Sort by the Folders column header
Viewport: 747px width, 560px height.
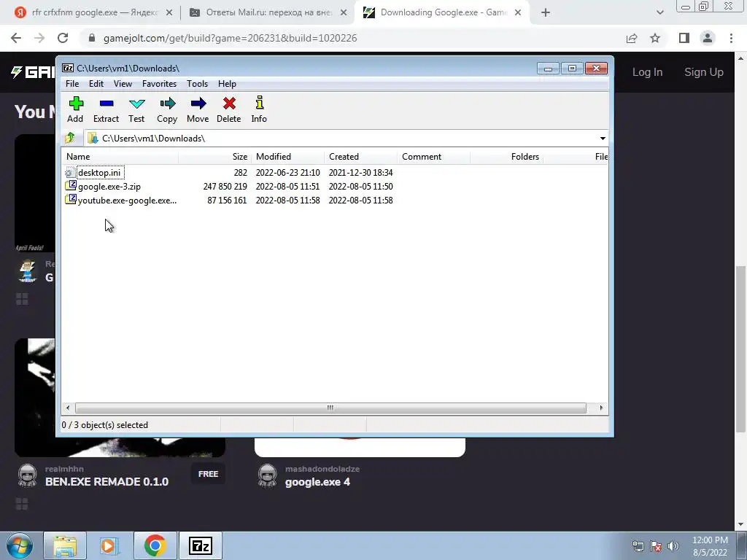coord(506,157)
